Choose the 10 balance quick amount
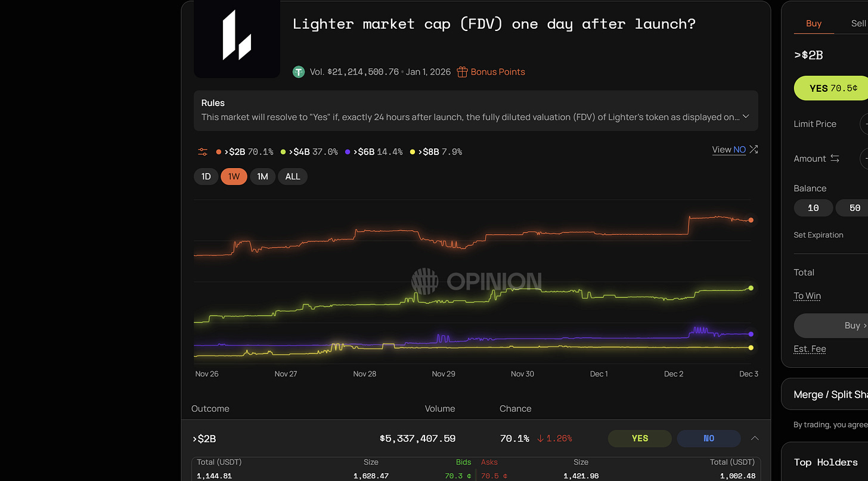The height and width of the screenshot is (481, 868). [813, 208]
